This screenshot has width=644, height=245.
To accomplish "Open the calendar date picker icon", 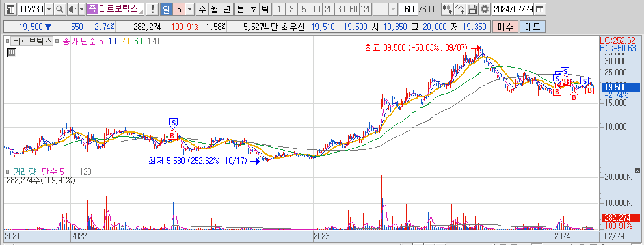I will pyautogui.click(x=541, y=9).
